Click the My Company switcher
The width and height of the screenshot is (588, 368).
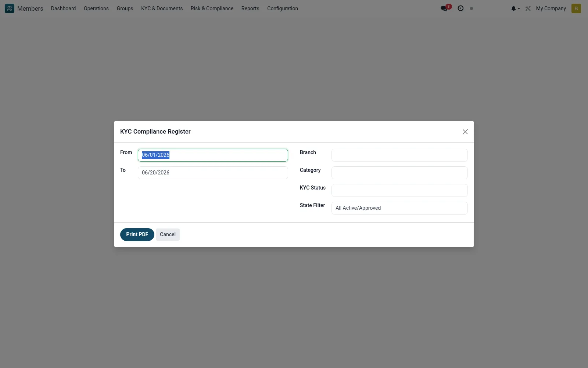[x=551, y=8]
